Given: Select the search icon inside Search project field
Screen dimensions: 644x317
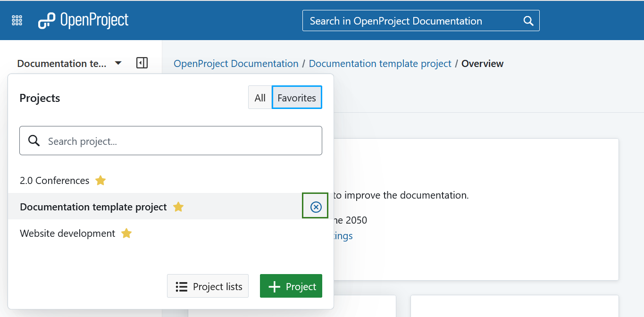Looking at the screenshot, I should pos(33,140).
